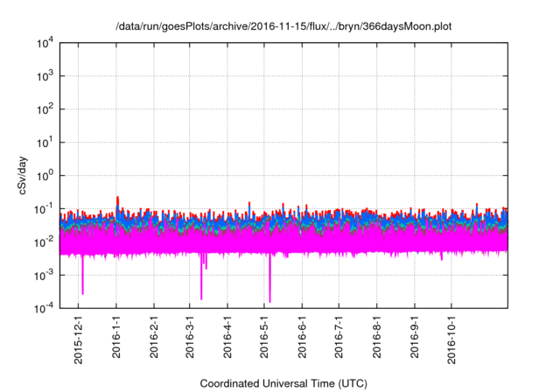
Task: Click the plot title file path text
Action: 283,26
